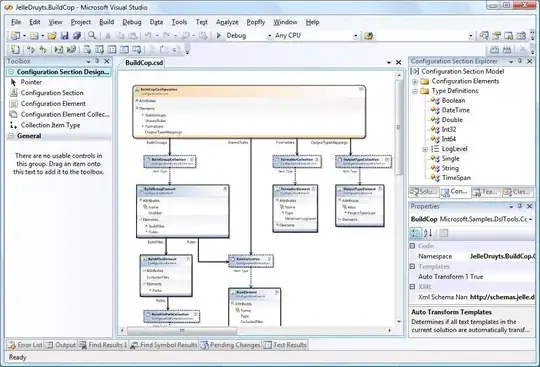This screenshot has width=540, height=367.
Task: Collapse the Code category in Properties
Action: point(412,246)
